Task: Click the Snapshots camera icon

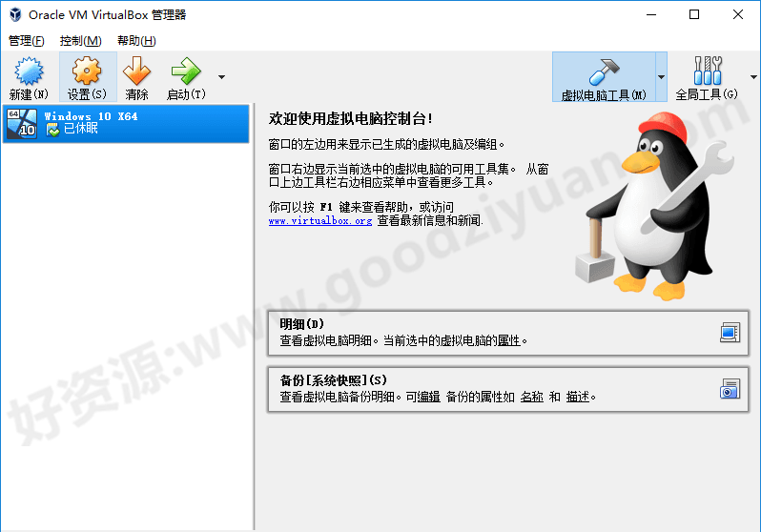Action: tap(730, 389)
